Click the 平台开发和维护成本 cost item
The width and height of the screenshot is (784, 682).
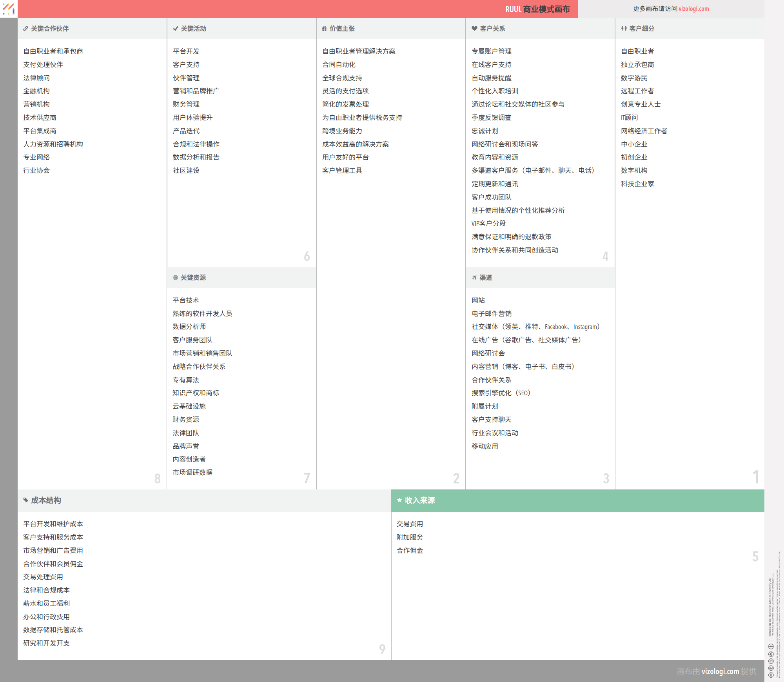pos(53,524)
